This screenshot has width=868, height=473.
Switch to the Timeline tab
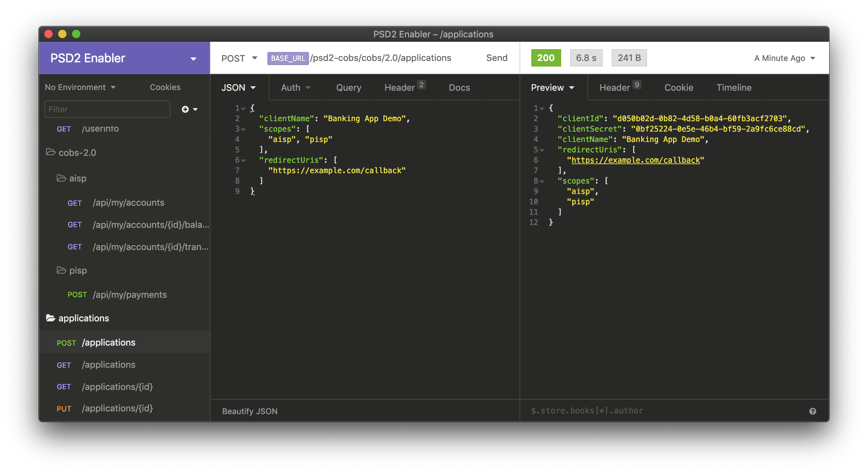(x=734, y=88)
